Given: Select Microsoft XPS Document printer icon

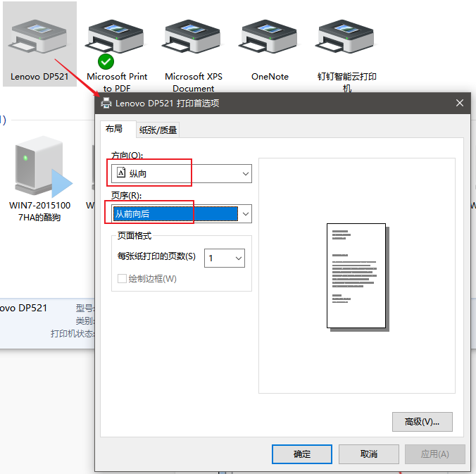Looking at the screenshot, I should tap(192, 37).
